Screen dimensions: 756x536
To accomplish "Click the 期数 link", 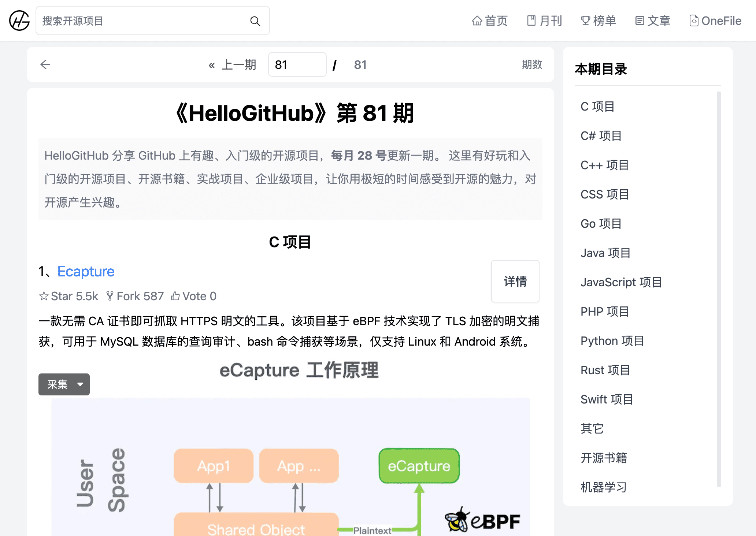I will pyautogui.click(x=532, y=64).
